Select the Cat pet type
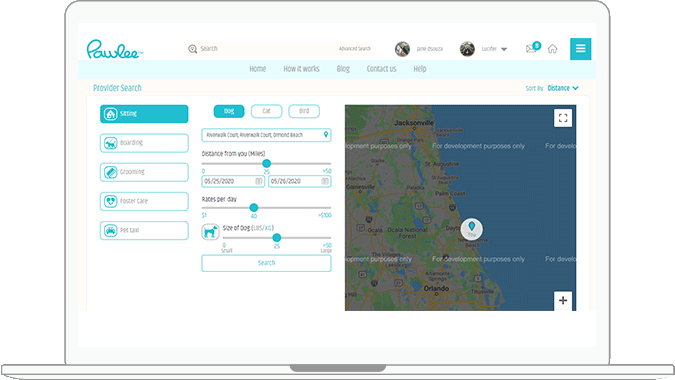This screenshot has height=380, width=675. click(266, 111)
